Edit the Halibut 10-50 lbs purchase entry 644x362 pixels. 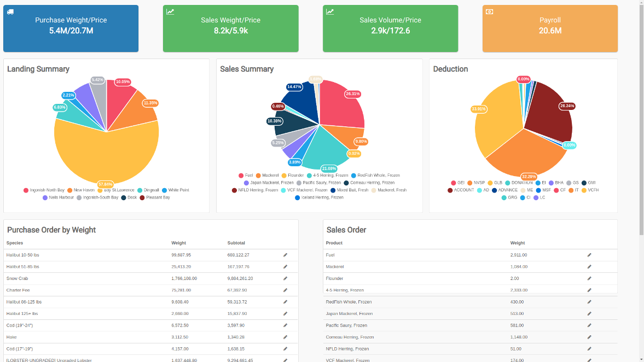pyautogui.click(x=285, y=255)
